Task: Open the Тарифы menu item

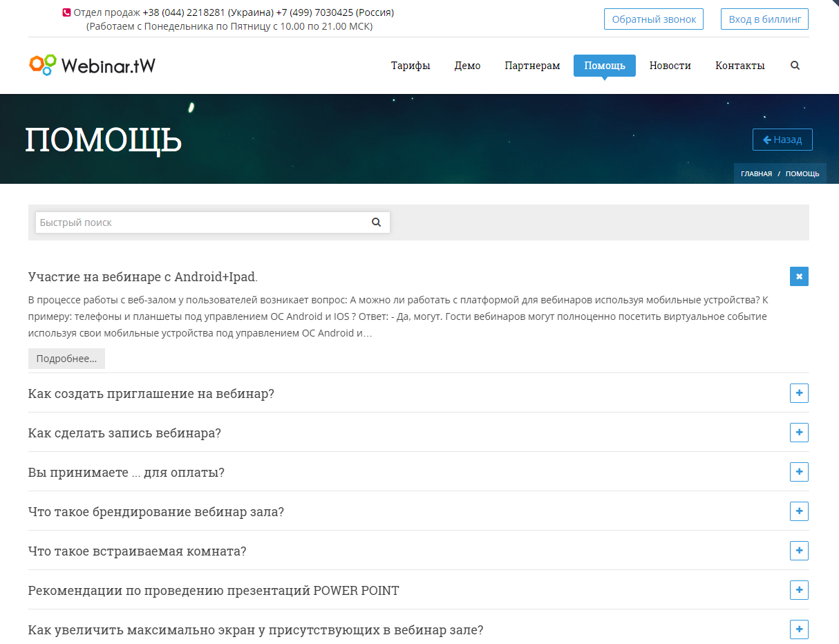Action: [x=411, y=66]
